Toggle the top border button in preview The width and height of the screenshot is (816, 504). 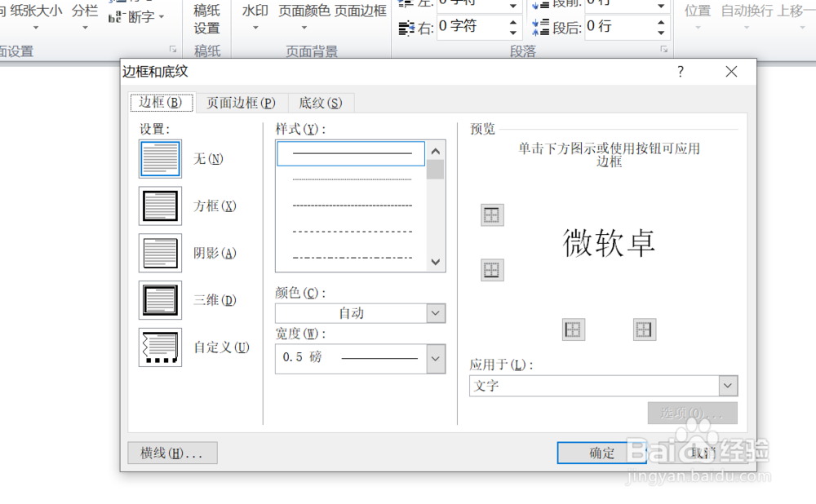pyautogui.click(x=492, y=215)
